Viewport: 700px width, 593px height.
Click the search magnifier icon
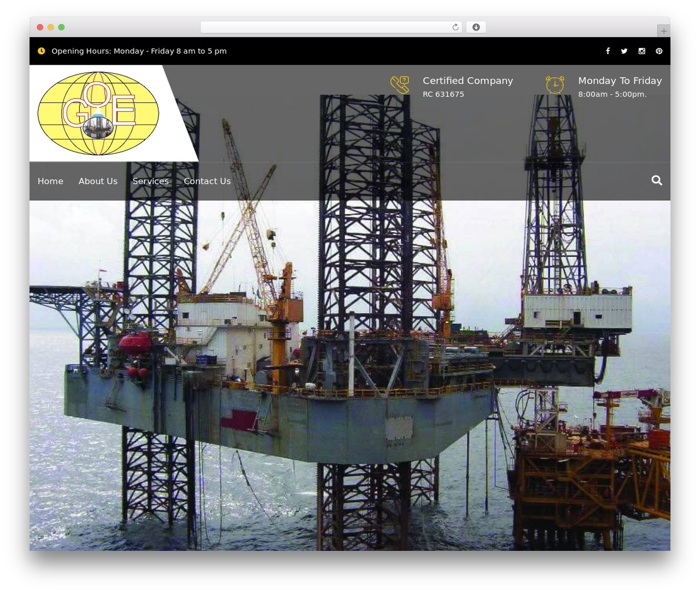[x=657, y=181]
